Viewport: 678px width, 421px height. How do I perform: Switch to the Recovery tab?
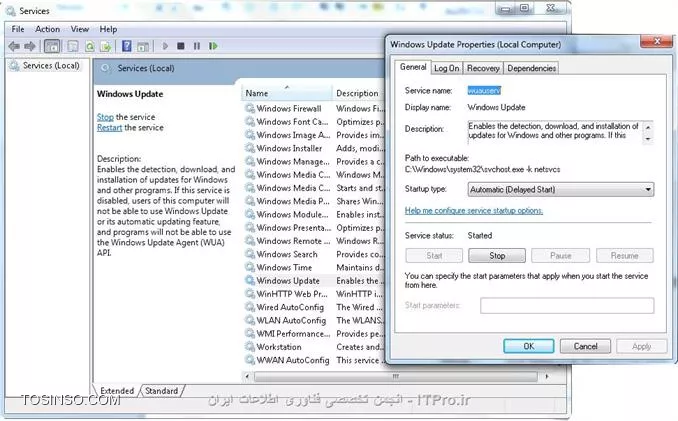[x=483, y=68]
